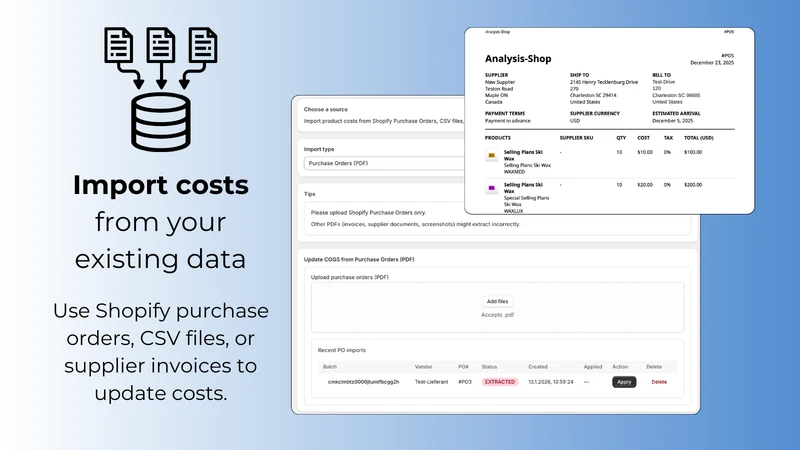
Task: Click the Status column header
Action: (x=489, y=367)
